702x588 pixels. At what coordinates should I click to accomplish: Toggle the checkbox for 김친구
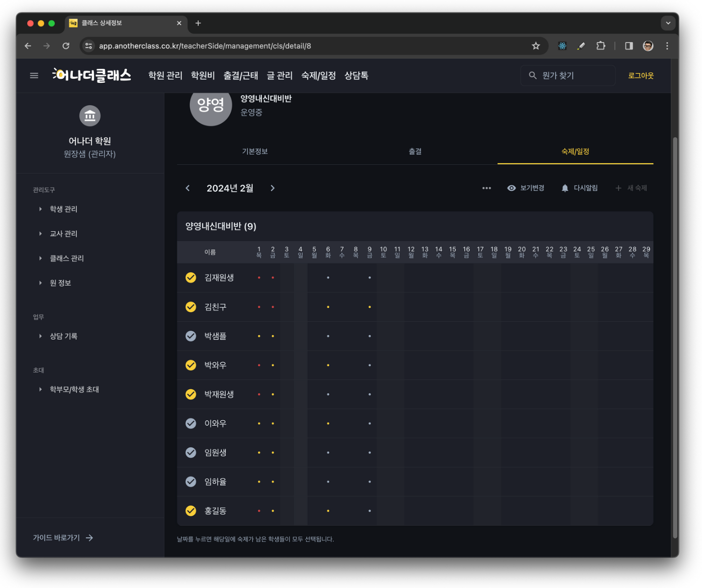pyautogui.click(x=191, y=307)
